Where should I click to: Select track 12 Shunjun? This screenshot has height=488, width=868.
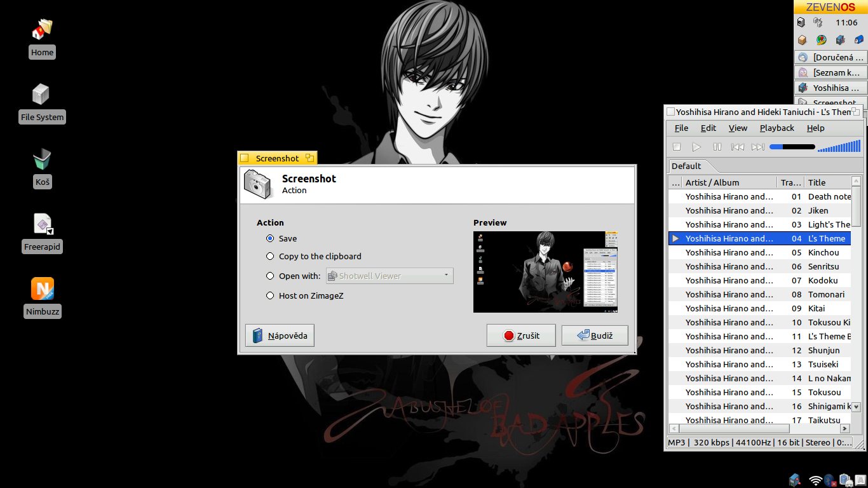tap(759, 350)
